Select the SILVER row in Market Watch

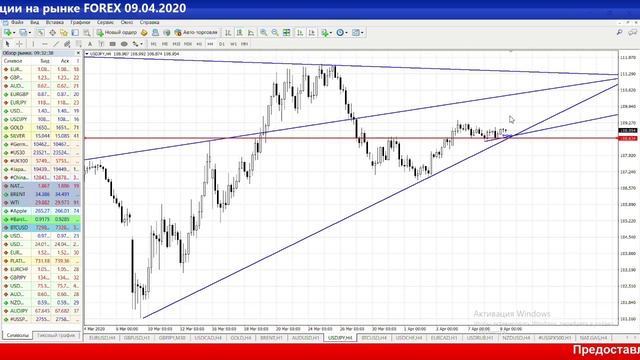pos(41,136)
